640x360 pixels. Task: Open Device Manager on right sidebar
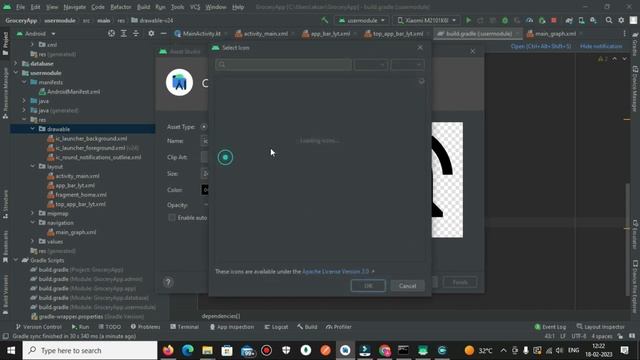coord(635,89)
